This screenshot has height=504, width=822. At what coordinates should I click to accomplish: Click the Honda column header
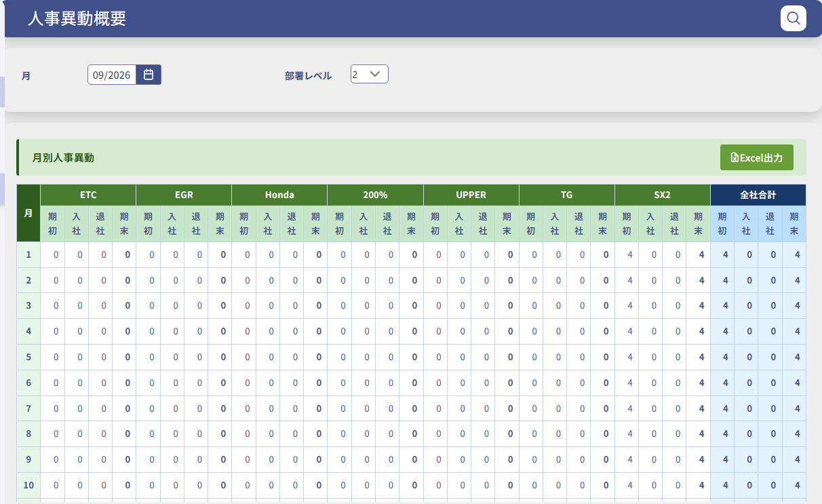coord(279,195)
